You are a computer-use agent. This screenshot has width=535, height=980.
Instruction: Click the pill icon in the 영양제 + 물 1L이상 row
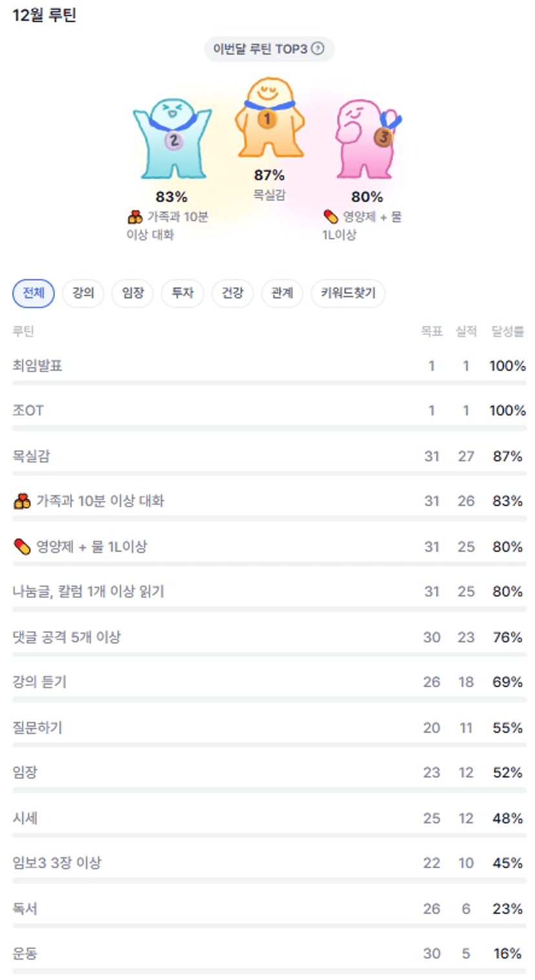click(22, 547)
